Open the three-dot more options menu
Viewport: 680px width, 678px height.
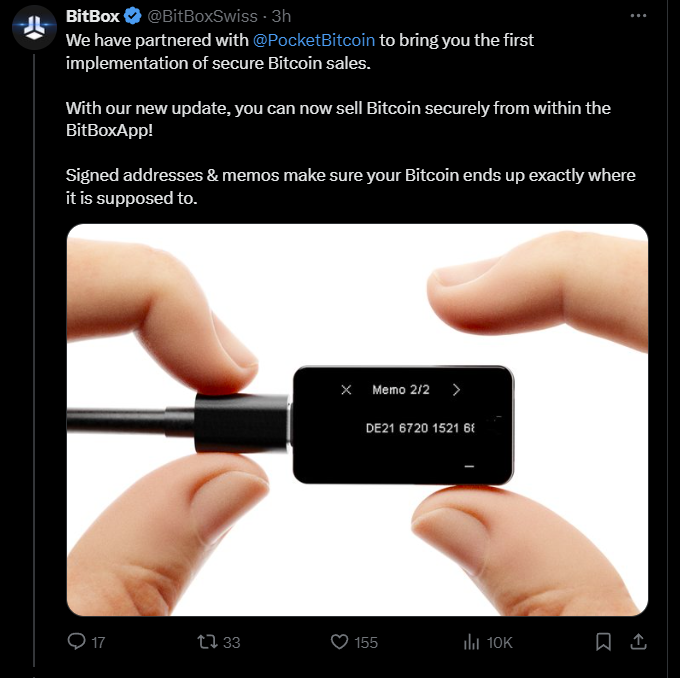coord(638,17)
